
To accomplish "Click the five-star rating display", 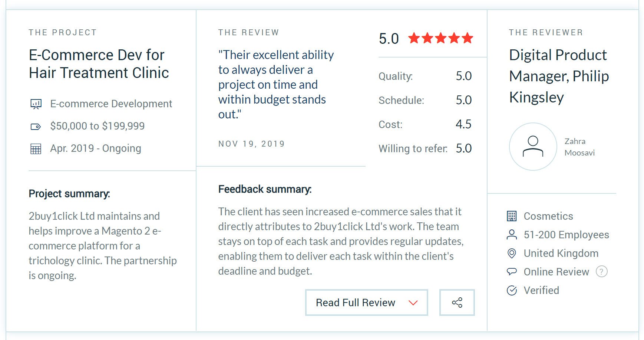I will click(x=440, y=38).
